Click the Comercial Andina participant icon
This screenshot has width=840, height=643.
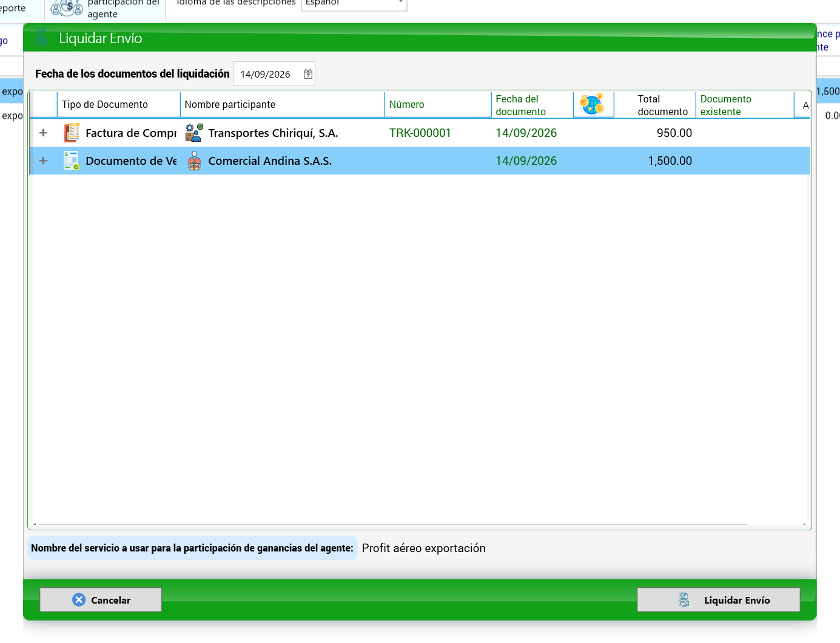point(194,161)
